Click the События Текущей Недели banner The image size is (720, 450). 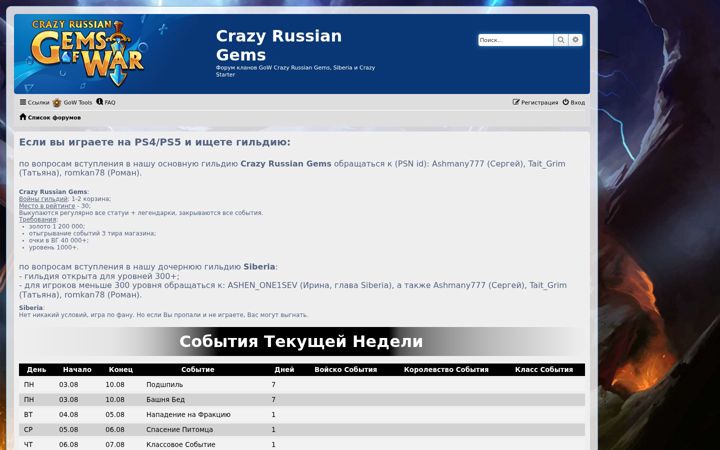(301, 342)
